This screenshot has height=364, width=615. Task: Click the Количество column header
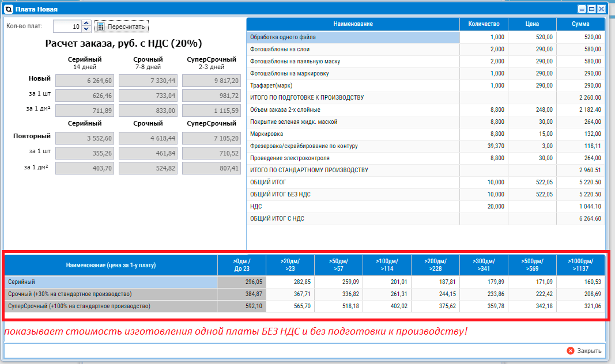click(x=484, y=24)
